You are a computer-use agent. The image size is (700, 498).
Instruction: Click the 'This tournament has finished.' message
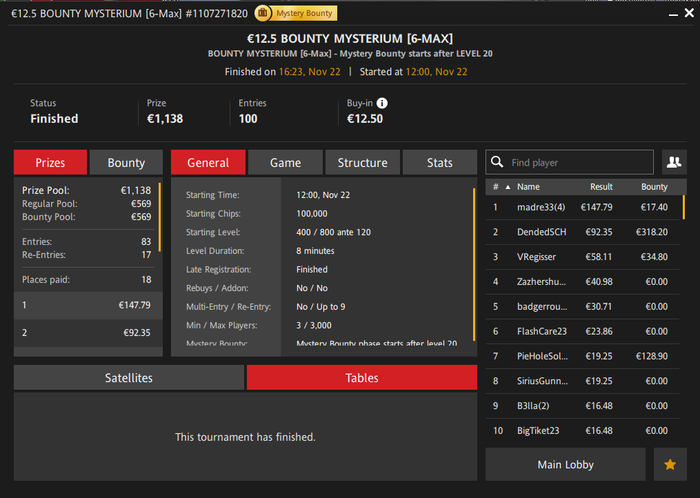click(x=245, y=437)
